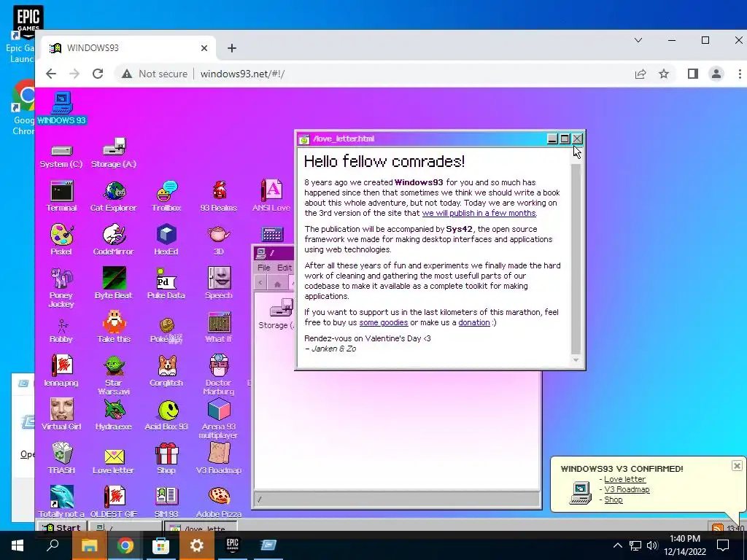Image resolution: width=747 pixels, height=560 pixels.
Task: Open OLDEST GIF file icon
Action: click(x=114, y=502)
